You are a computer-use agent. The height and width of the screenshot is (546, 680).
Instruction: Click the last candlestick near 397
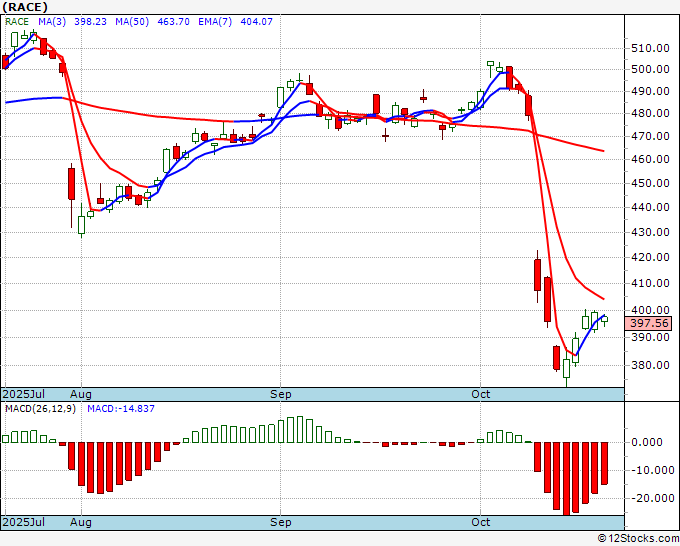605,320
